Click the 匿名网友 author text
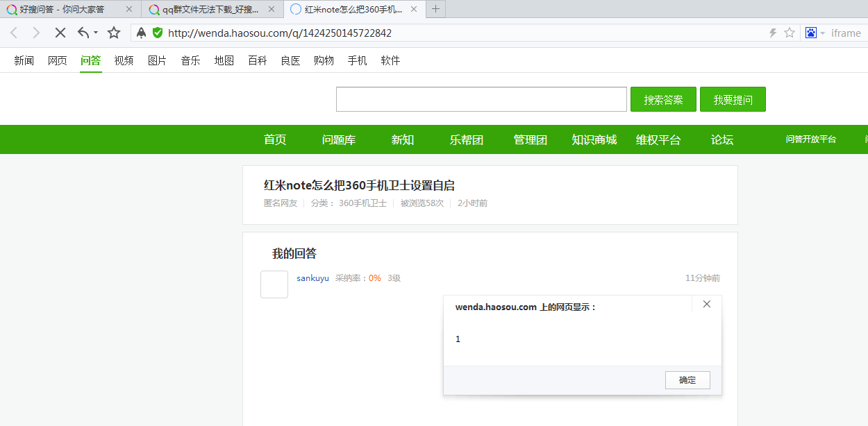The height and width of the screenshot is (426, 868). tap(281, 203)
